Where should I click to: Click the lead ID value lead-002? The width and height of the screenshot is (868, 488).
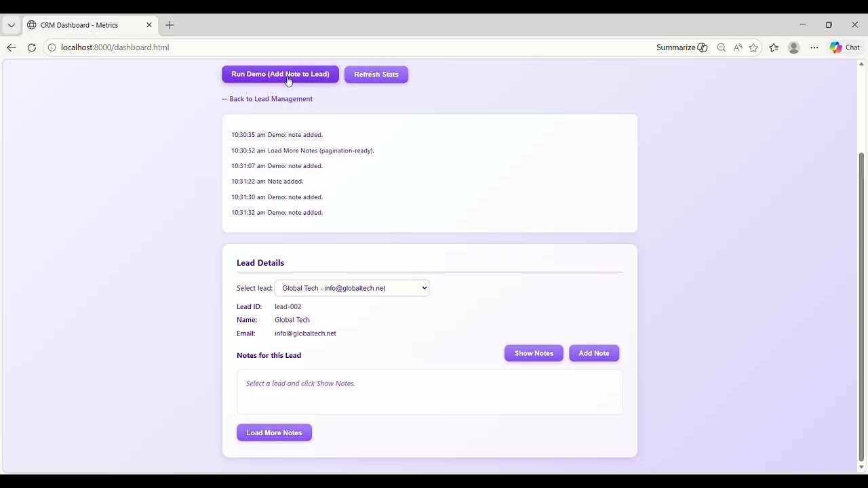288,306
